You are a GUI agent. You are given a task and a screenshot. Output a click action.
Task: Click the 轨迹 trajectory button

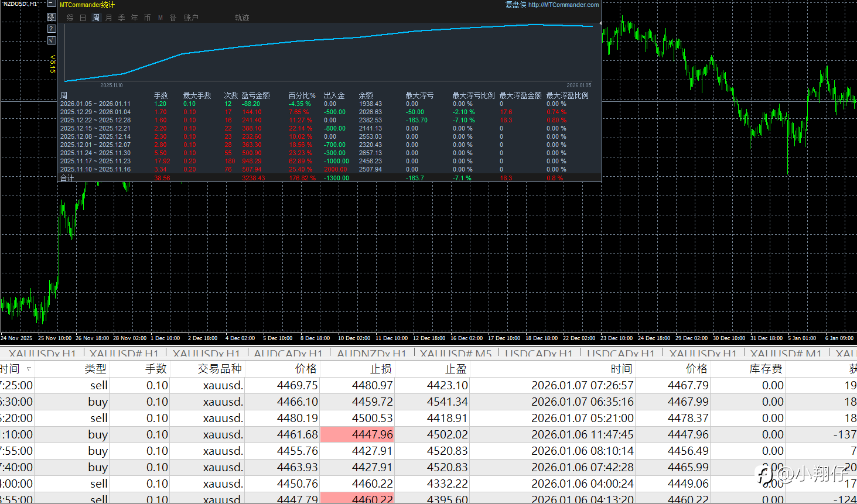click(x=242, y=18)
